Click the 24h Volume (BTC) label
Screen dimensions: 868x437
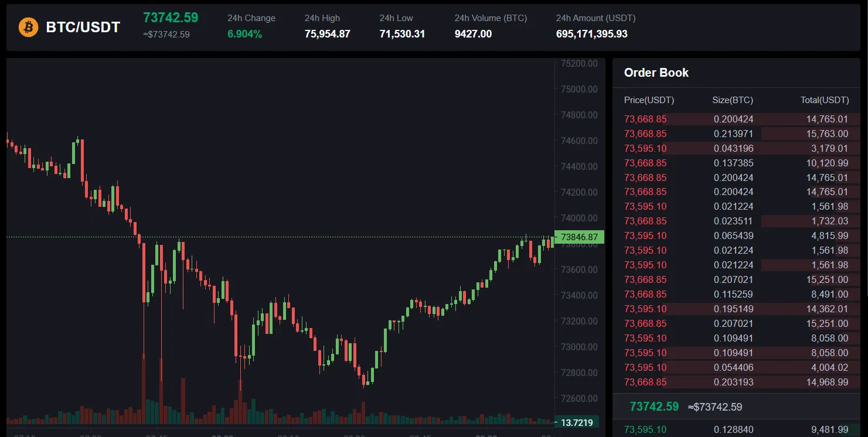tap(491, 18)
